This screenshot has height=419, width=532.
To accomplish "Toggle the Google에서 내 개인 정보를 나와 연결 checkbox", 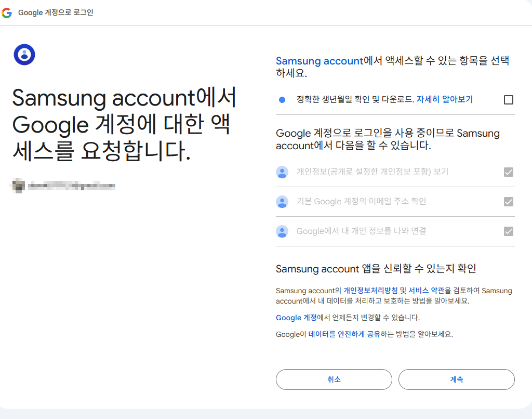I will pyautogui.click(x=508, y=231).
